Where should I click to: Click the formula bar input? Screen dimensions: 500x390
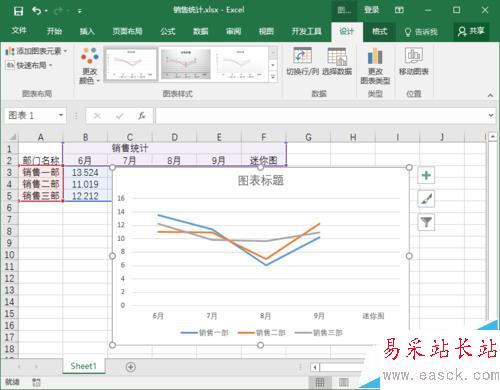point(321,115)
